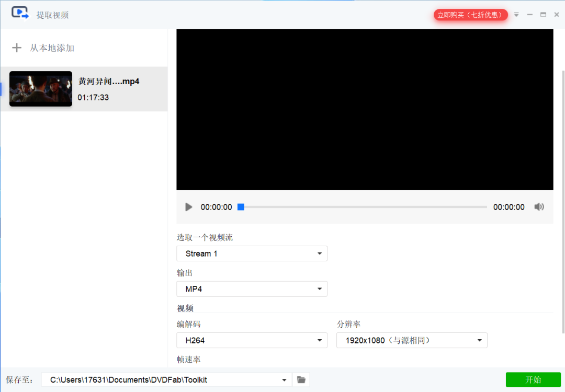Click the playback progress slider handle

pyautogui.click(x=241, y=207)
